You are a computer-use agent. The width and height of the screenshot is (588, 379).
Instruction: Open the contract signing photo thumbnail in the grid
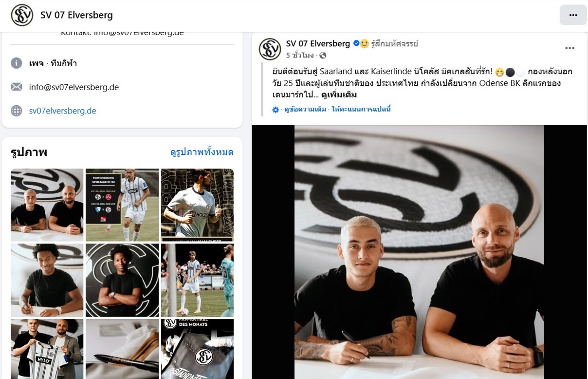click(x=47, y=205)
